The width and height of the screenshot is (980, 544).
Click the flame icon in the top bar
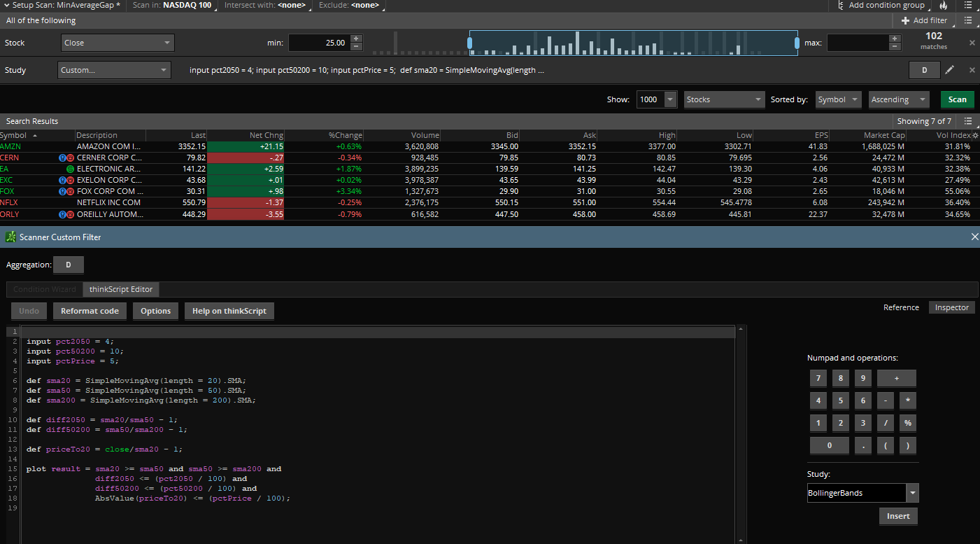click(943, 5)
